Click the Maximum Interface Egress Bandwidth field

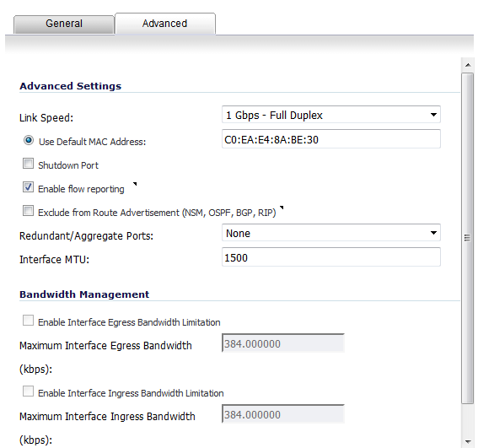283,343
